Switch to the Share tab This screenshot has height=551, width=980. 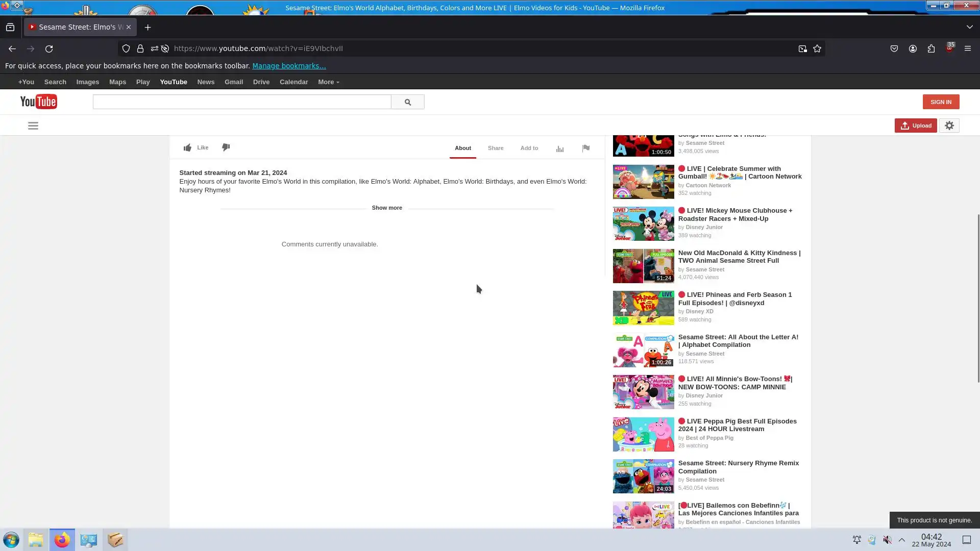pyautogui.click(x=495, y=148)
